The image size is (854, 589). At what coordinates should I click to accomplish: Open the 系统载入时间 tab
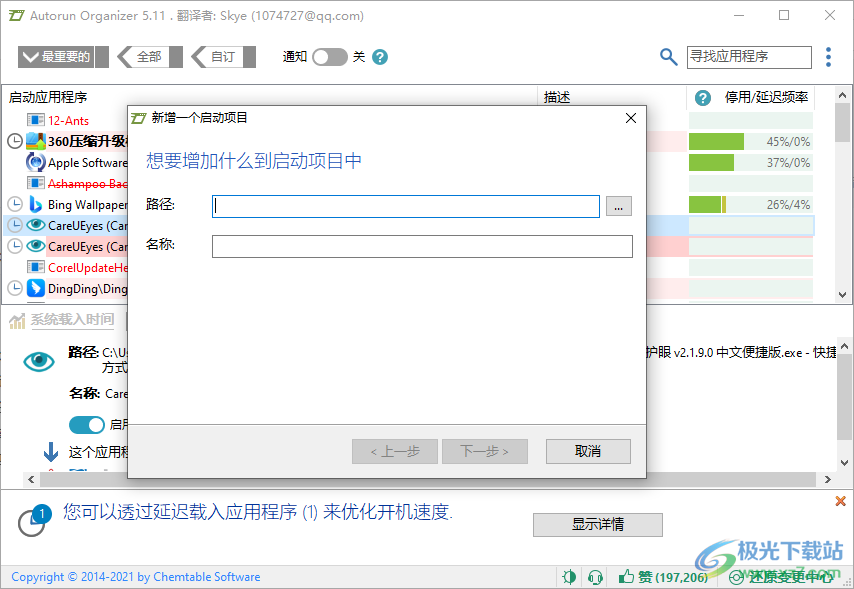(72, 320)
